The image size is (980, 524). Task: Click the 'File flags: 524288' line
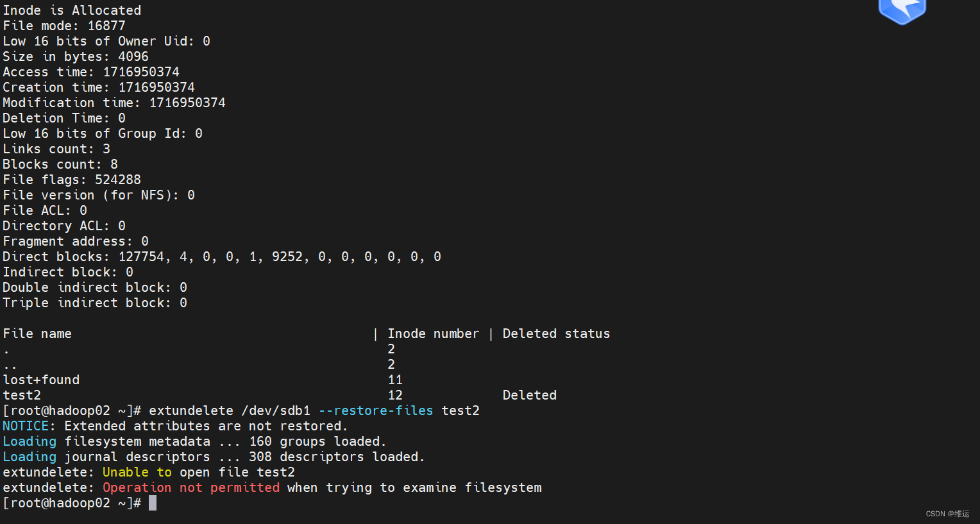click(x=72, y=180)
